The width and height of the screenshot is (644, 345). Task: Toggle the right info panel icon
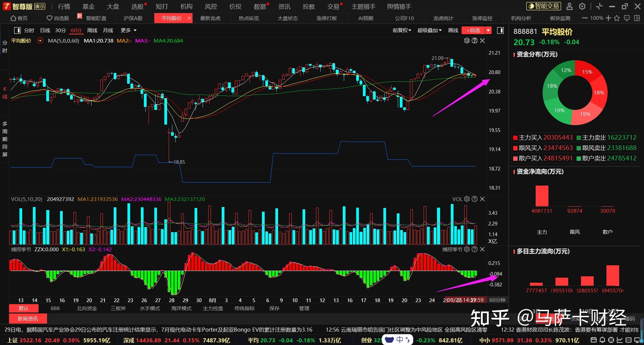click(x=500, y=30)
